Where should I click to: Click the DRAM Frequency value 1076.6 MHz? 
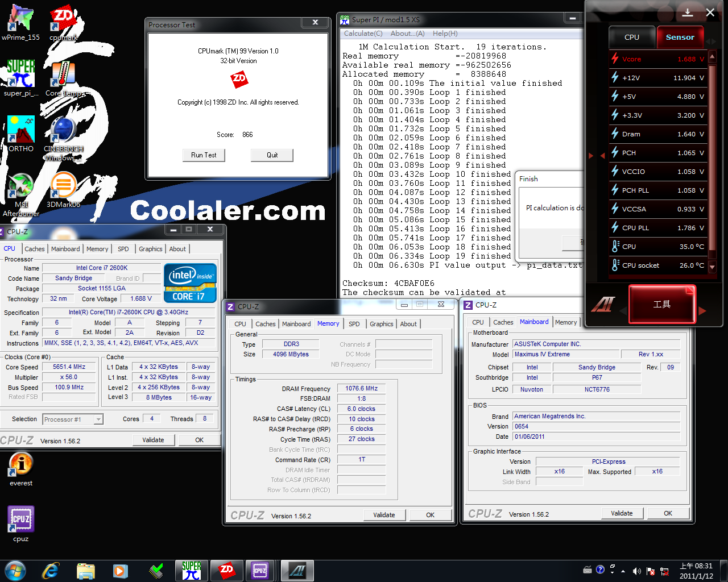[x=362, y=389]
